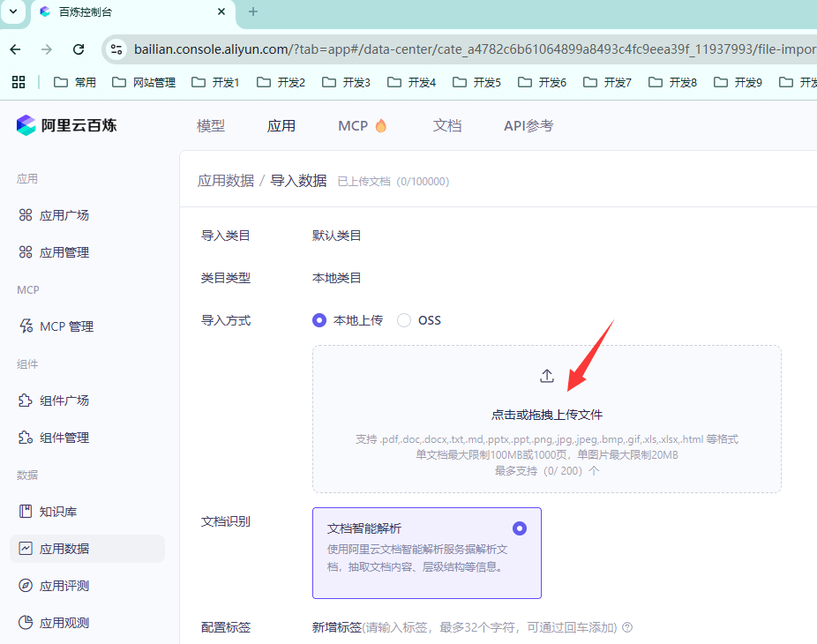Open 应用观测 in the sidebar

tap(54, 623)
